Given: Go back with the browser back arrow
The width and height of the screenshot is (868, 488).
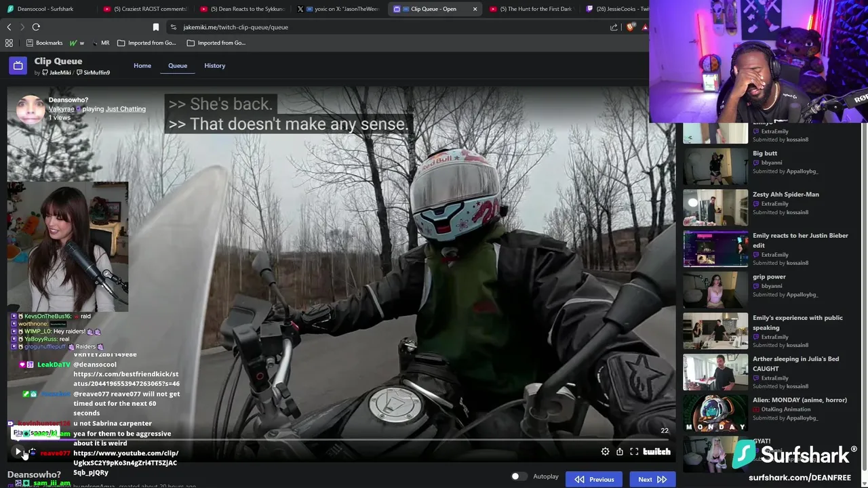Looking at the screenshot, I should coord(9,27).
